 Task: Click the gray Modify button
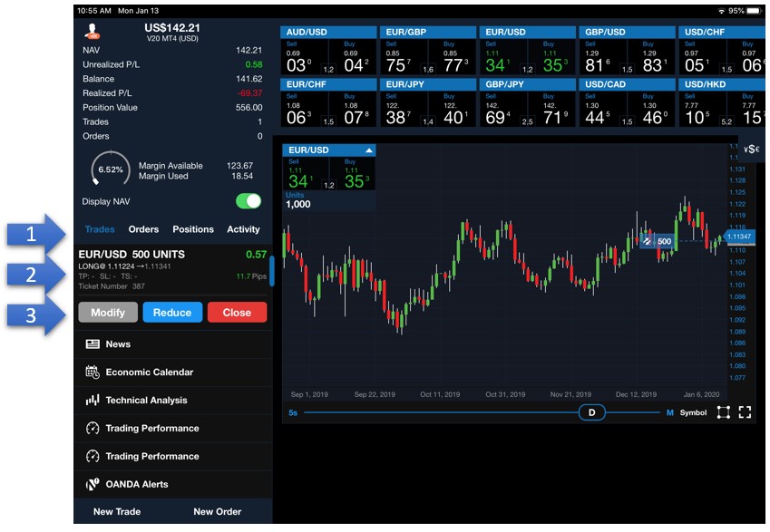pos(108,313)
